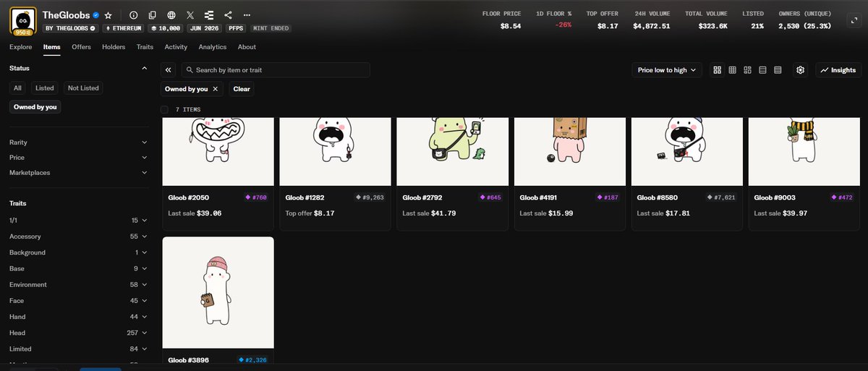This screenshot has width=868, height=371.
Task: Open the Analytics tab
Action: (213, 47)
